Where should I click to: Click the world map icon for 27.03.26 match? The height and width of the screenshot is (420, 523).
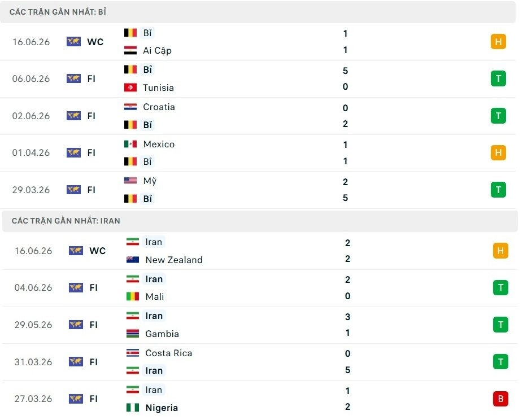tap(76, 399)
